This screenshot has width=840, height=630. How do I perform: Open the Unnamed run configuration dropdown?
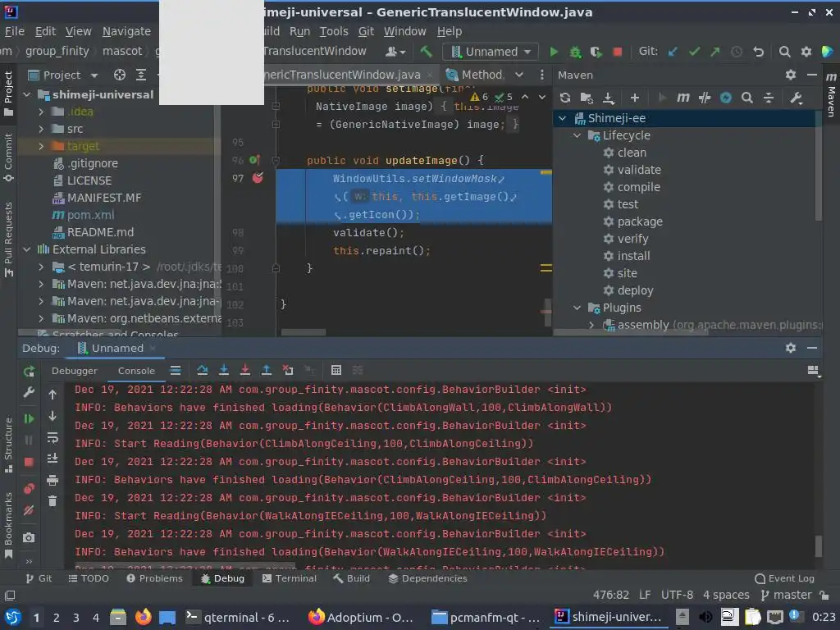coord(491,52)
